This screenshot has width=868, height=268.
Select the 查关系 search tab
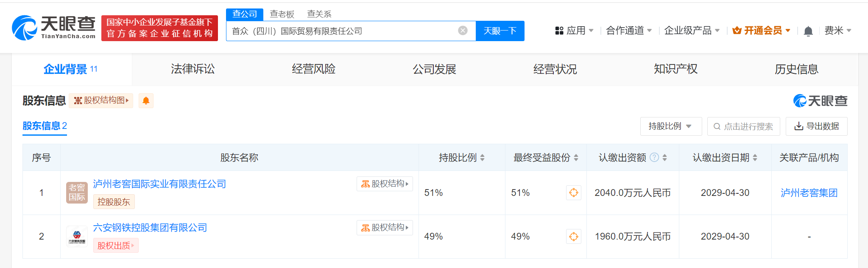[319, 14]
